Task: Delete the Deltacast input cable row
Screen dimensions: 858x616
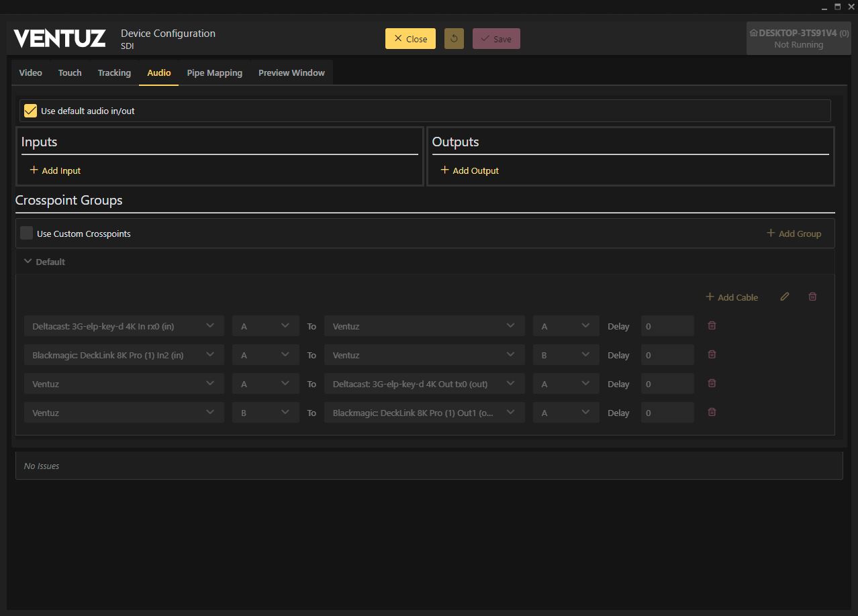Action: click(x=712, y=325)
